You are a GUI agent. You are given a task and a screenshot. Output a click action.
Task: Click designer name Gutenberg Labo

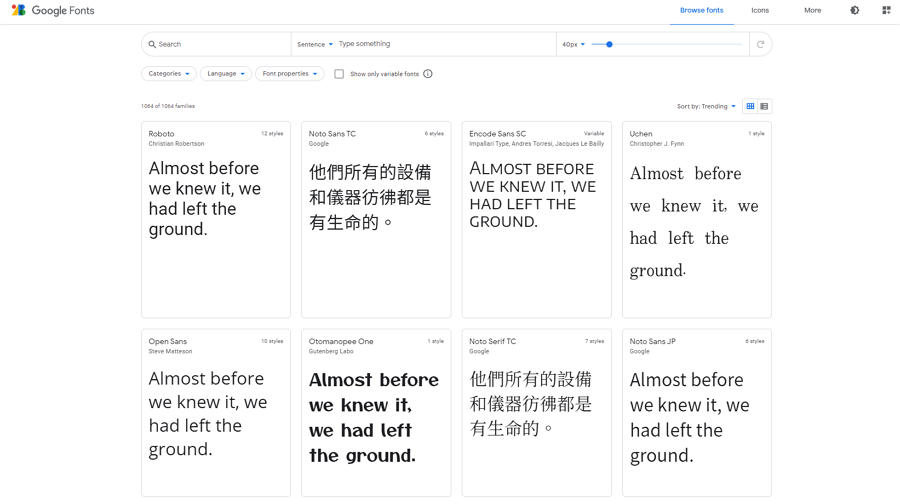click(331, 351)
